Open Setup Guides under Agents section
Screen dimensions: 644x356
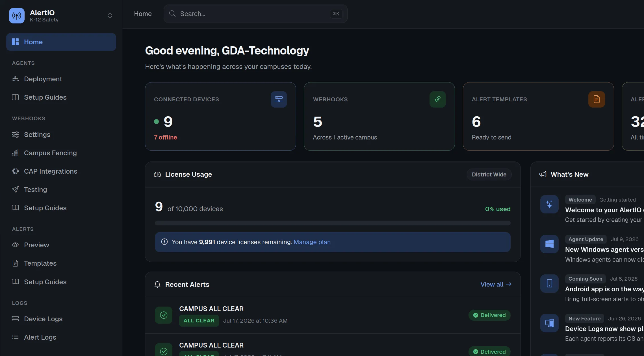61,97
